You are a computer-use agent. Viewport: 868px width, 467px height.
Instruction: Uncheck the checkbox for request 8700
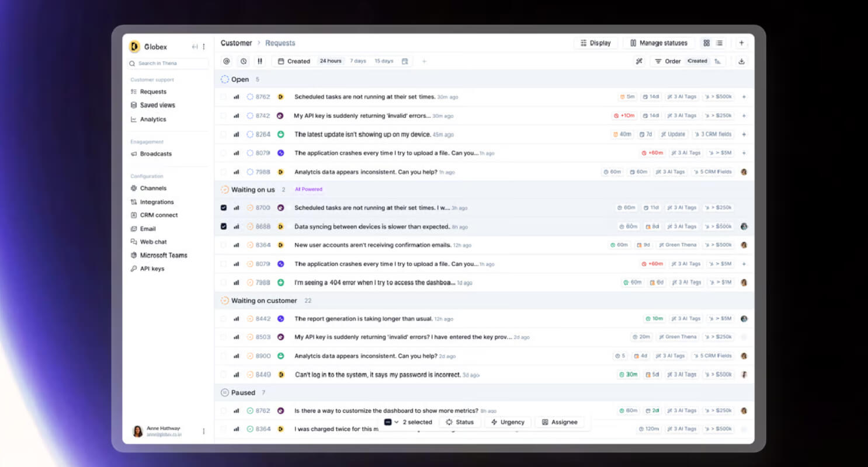pos(224,208)
